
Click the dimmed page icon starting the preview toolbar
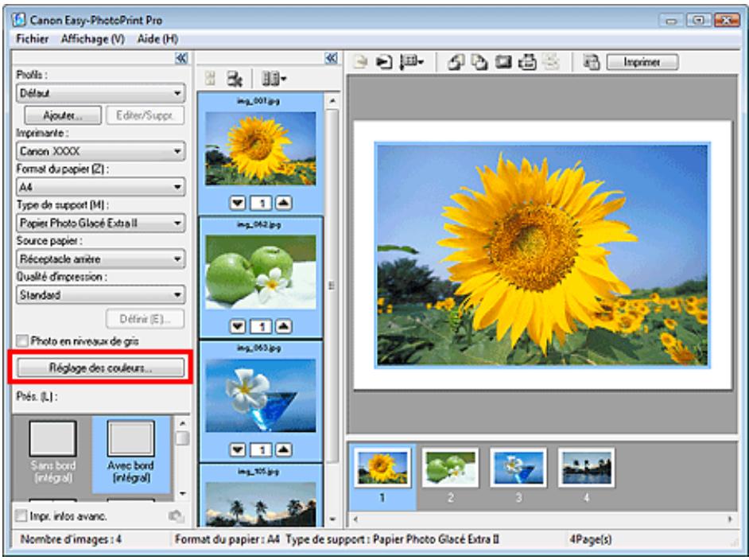(x=361, y=62)
